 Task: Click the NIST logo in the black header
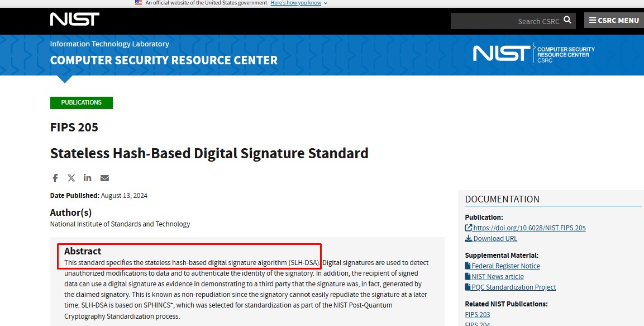click(75, 20)
